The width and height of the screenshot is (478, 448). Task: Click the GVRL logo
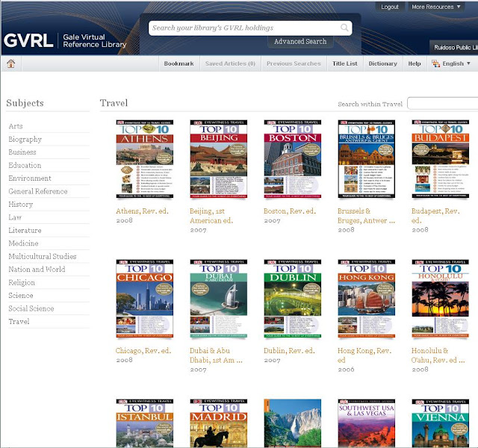pos(28,41)
